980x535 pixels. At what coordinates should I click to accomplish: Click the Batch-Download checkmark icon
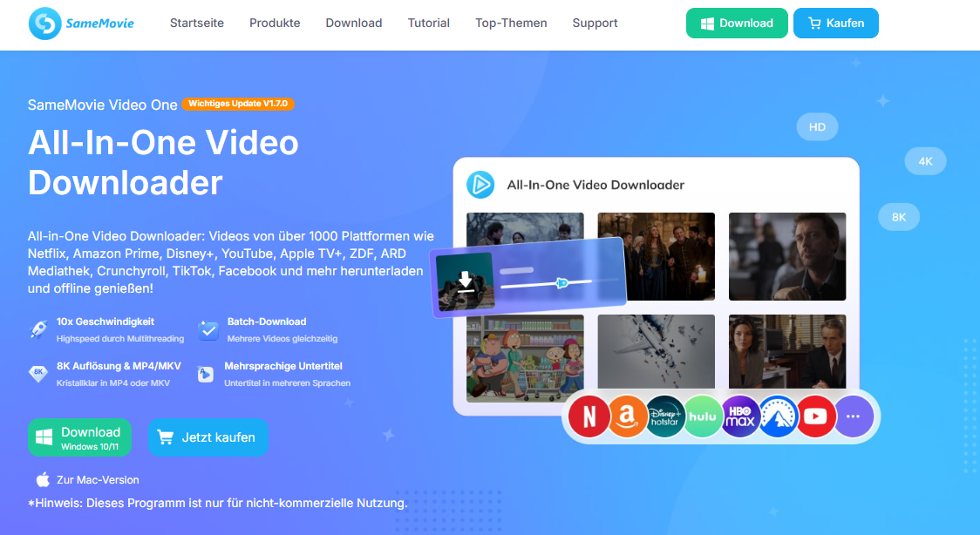[x=208, y=329]
